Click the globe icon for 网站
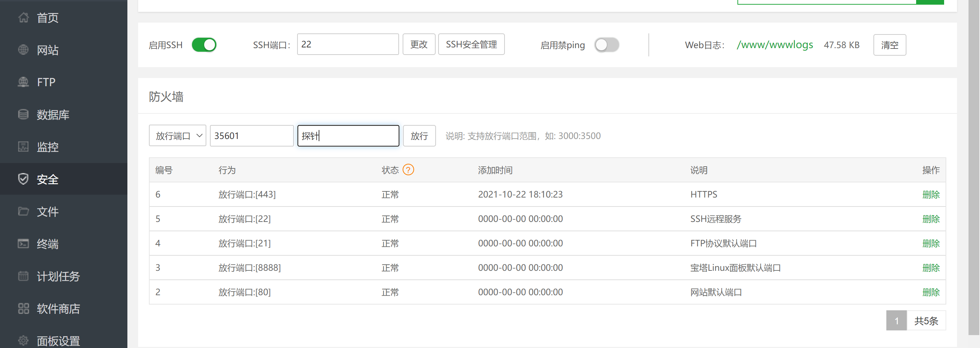The height and width of the screenshot is (348, 980). [24, 50]
